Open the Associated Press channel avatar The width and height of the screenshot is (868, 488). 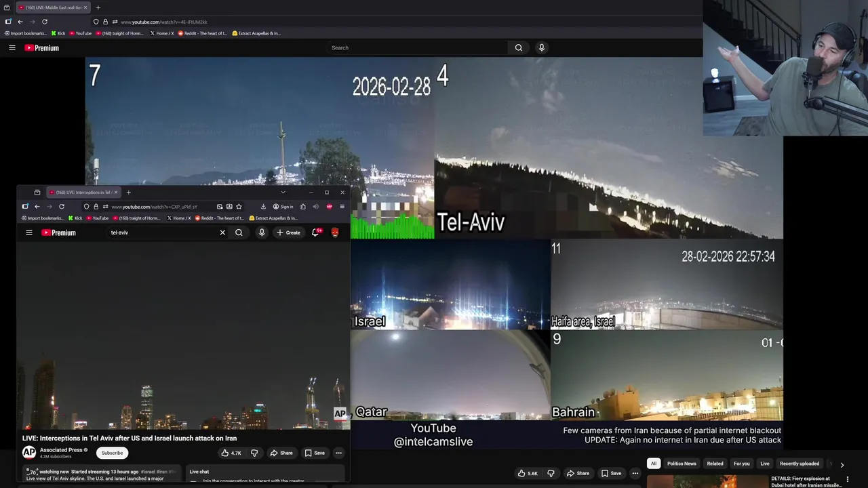29,453
